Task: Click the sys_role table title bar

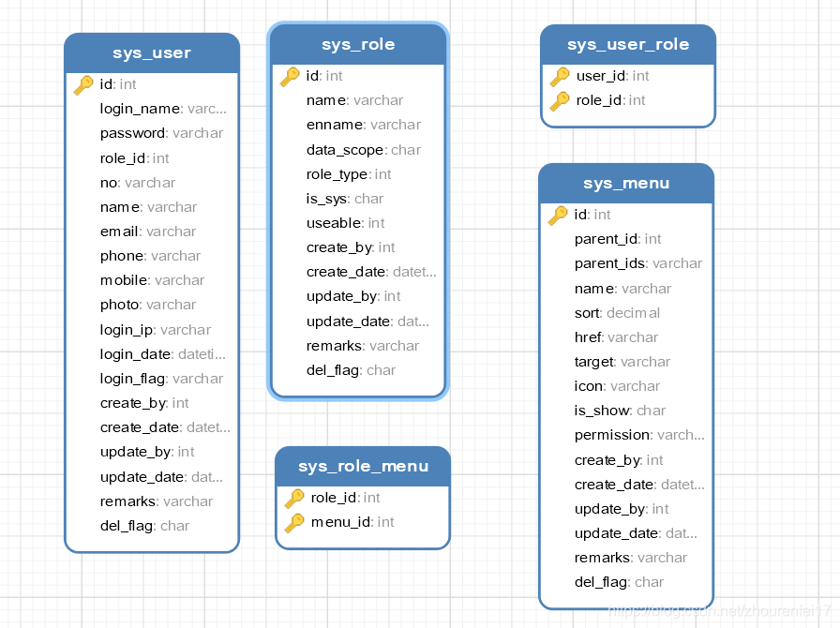Action: pyautogui.click(x=357, y=44)
